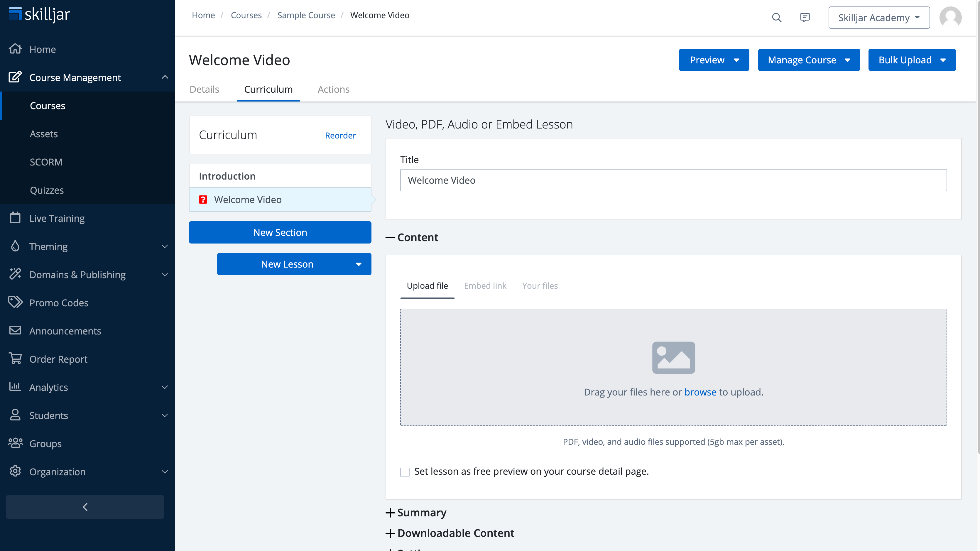Click the Promo Codes tag icon
Viewport: 980px width, 551px height.
15,302
